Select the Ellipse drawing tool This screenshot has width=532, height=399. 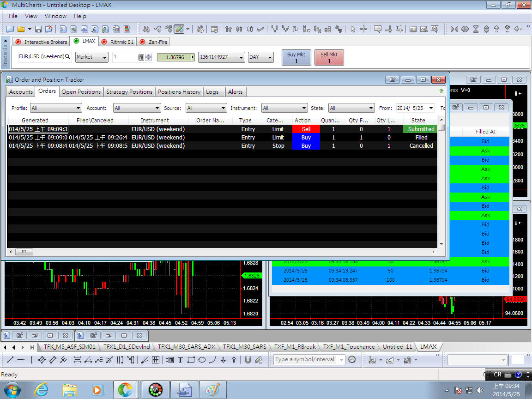click(x=202, y=360)
